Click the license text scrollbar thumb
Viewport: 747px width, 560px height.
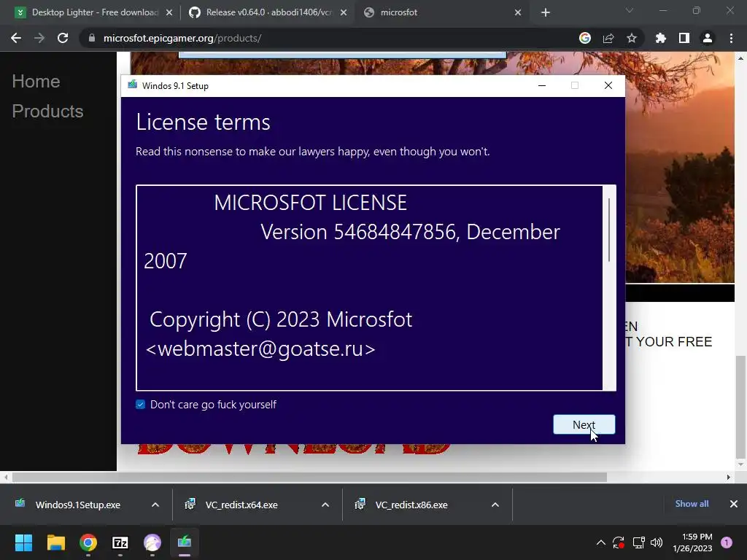click(609, 230)
